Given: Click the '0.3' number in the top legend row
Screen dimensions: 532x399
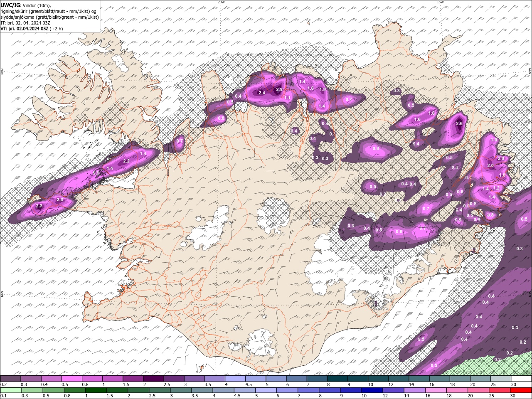Looking at the screenshot, I should coord(24,384).
